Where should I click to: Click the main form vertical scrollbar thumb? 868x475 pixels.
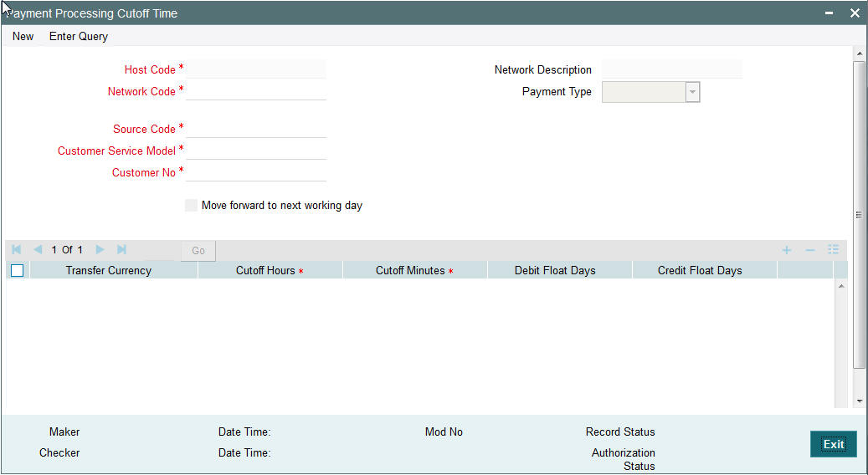pyautogui.click(x=859, y=215)
